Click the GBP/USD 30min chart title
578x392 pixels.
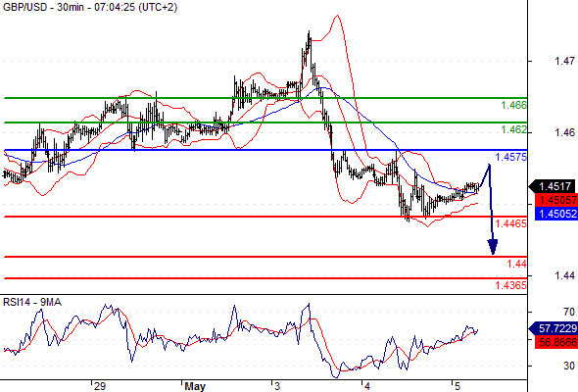point(89,7)
